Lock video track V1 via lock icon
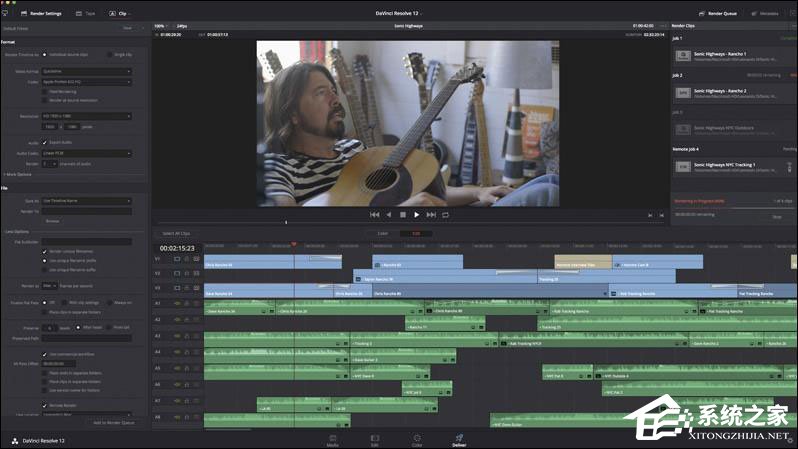798x449 pixels. [x=187, y=259]
